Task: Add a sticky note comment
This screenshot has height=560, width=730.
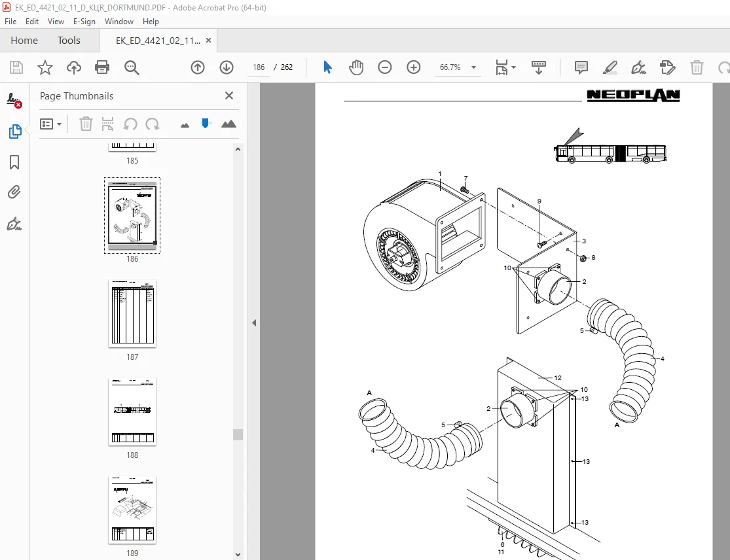Action: [581, 67]
